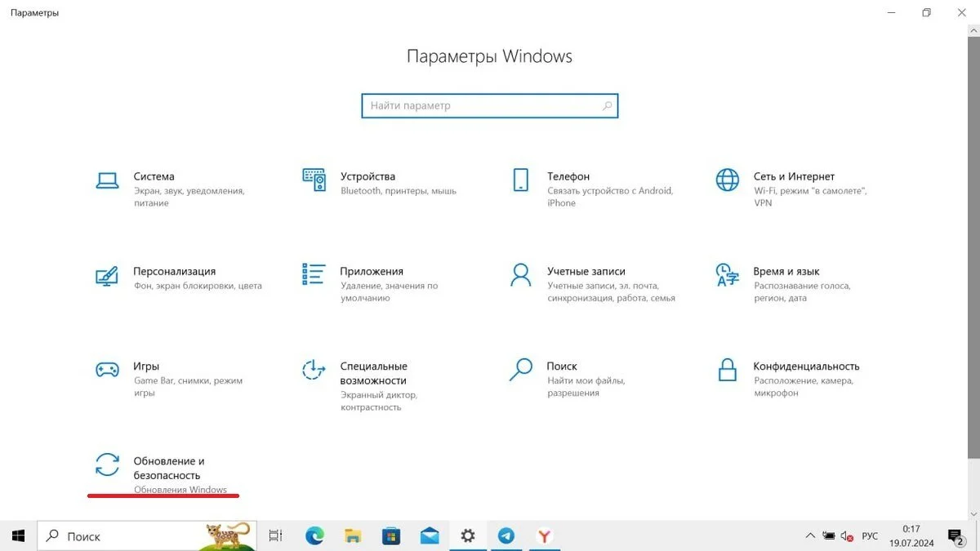980x551 pixels.
Task: Click in the Найти параметр search field
Action: pos(490,105)
